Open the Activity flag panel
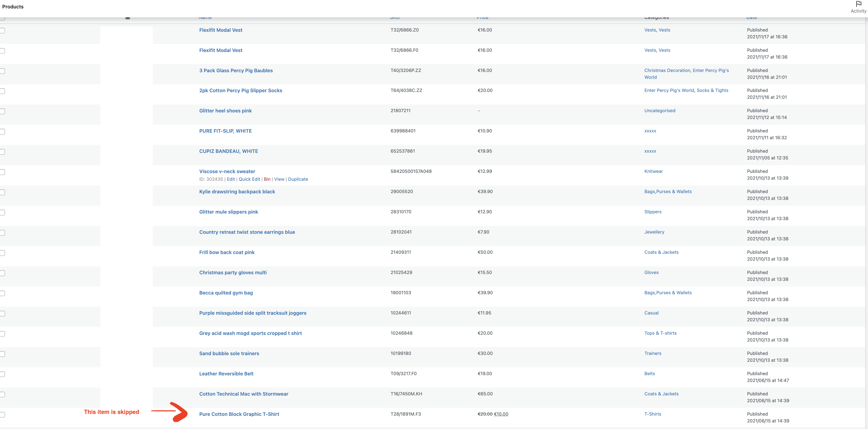 [x=858, y=7]
